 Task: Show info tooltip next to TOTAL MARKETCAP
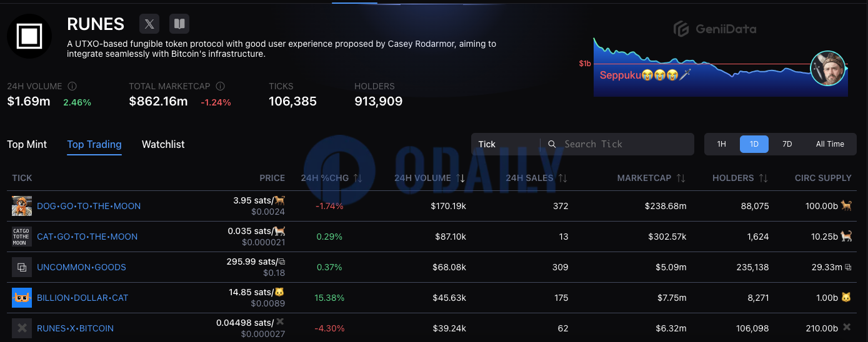[x=220, y=86]
